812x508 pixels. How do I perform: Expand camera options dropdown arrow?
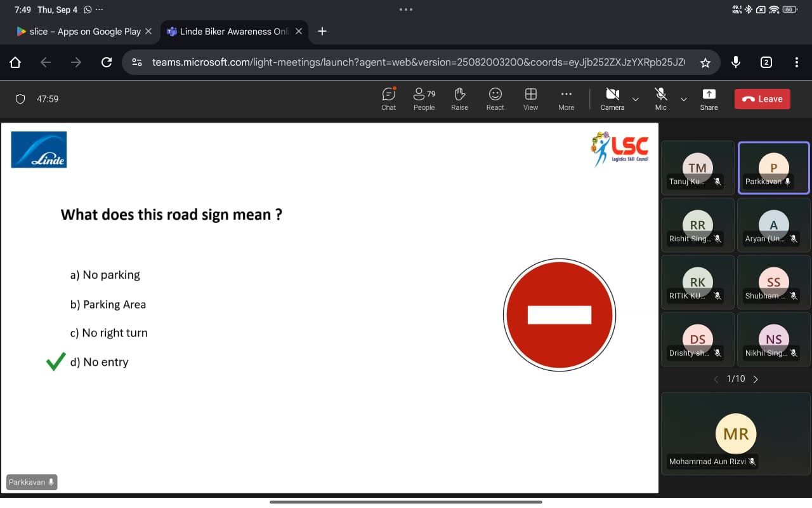(x=636, y=99)
